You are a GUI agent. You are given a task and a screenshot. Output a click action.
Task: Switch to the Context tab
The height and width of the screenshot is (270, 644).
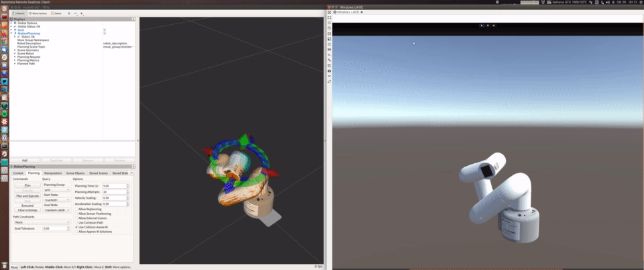[19, 173]
